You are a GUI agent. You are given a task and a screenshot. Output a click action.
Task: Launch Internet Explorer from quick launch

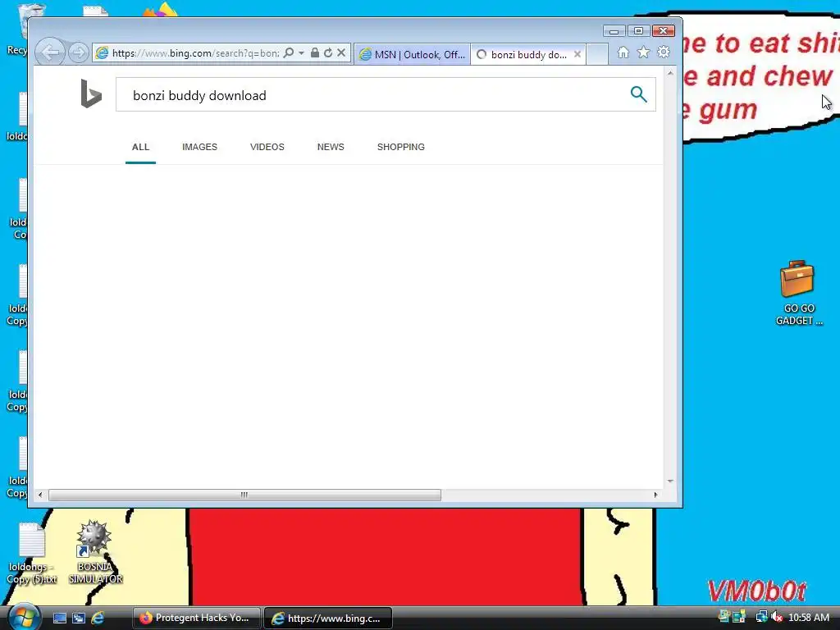point(98,619)
